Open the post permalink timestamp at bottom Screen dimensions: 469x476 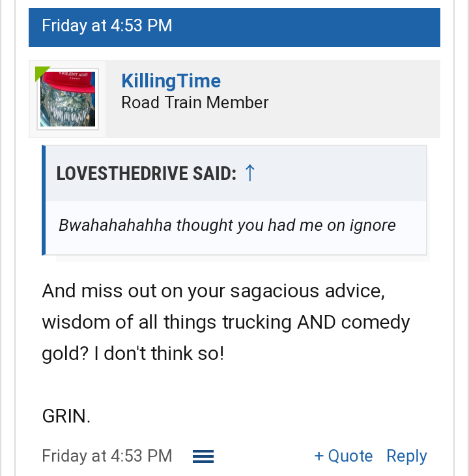pos(107,456)
